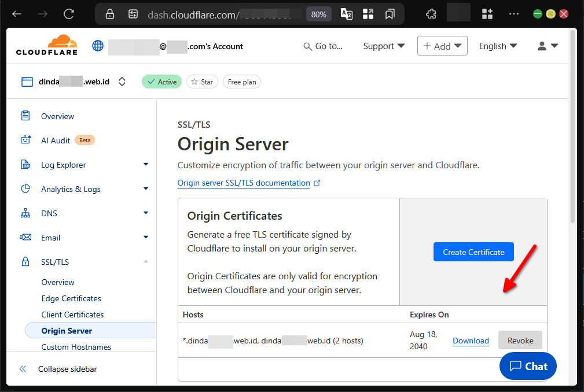The image size is (584, 392).
Task: Click the Email envelope icon
Action: (x=25, y=237)
